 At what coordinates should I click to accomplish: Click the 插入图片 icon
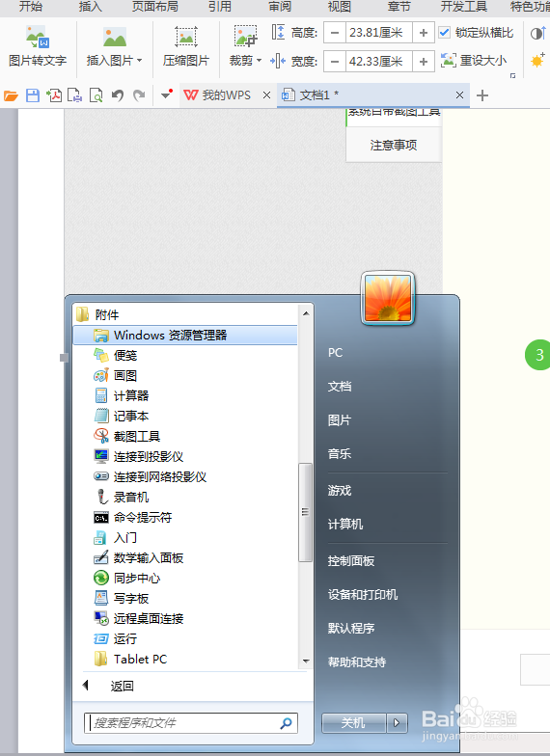tap(114, 37)
